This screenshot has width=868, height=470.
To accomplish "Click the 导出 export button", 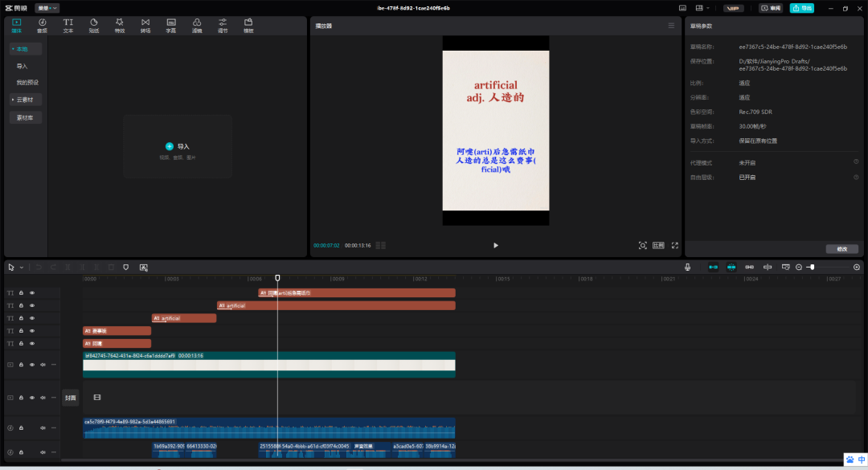I will (801, 8).
